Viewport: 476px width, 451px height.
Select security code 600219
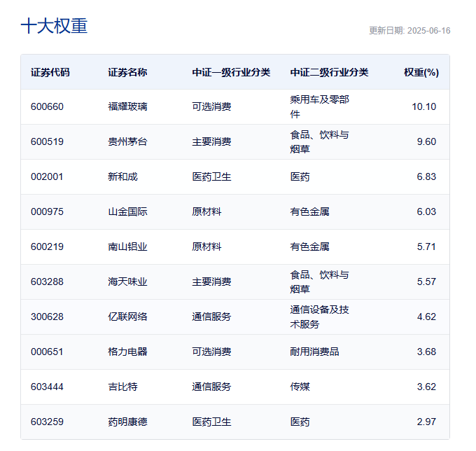pyautogui.click(x=47, y=247)
